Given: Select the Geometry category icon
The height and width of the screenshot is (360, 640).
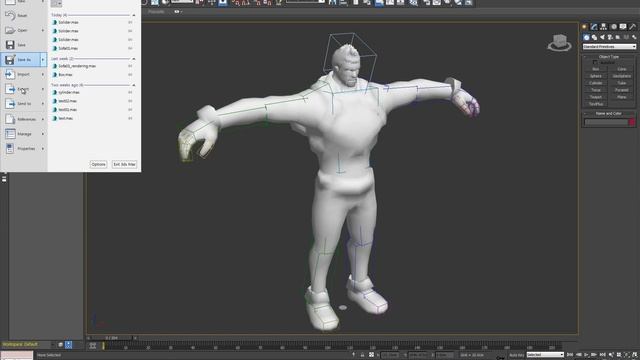Looking at the screenshot, I should point(587,37).
